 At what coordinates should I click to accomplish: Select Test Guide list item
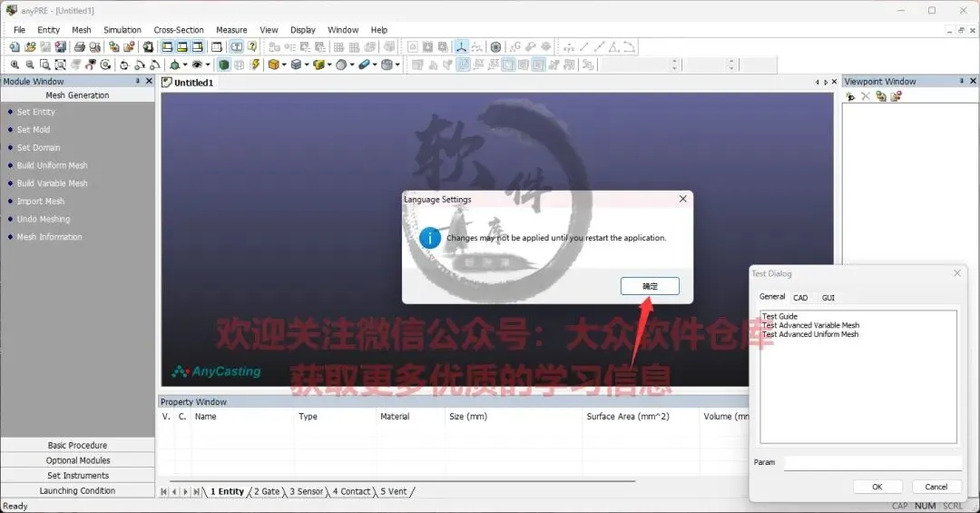click(779, 317)
